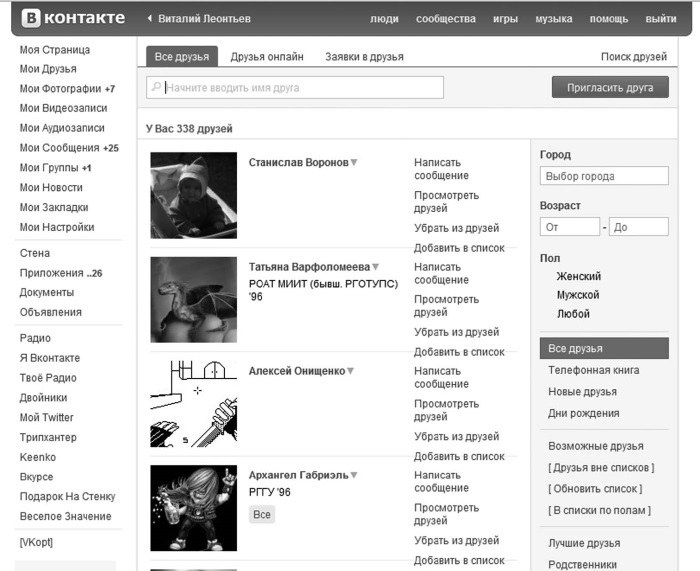
Task: Open музыка in top menu
Action: point(554,19)
